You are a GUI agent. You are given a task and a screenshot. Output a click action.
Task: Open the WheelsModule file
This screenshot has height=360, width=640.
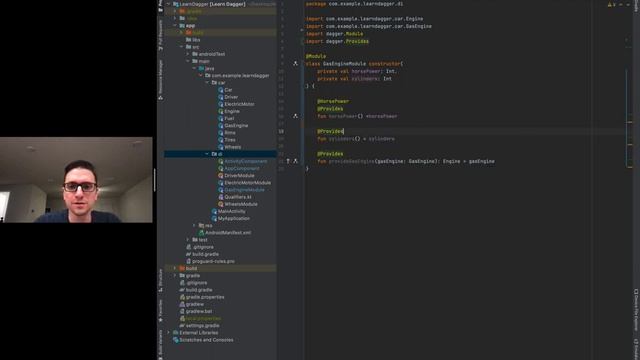click(x=238, y=204)
